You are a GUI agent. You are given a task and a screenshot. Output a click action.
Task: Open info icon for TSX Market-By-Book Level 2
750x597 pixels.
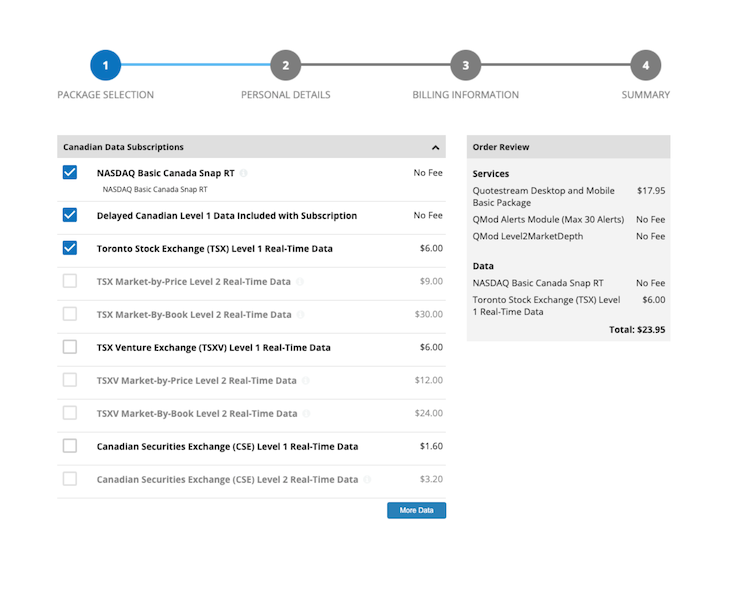coord(301,315)
